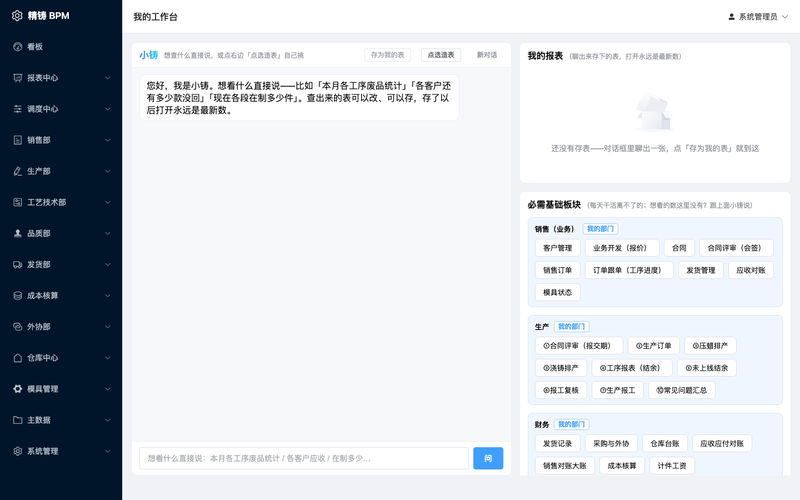Click the 仓库中心 warehouse icon
Image resolution: width=800 pixels, height=500 pixels.
coord(17,358)
